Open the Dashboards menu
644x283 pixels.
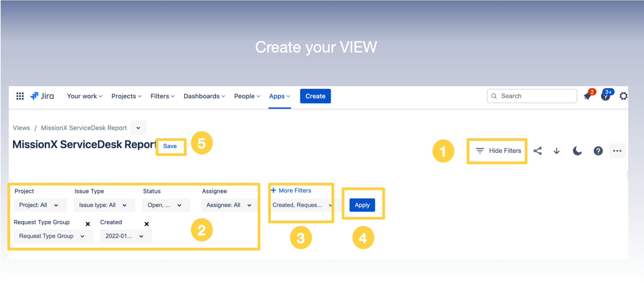click(x=204, y=96)
